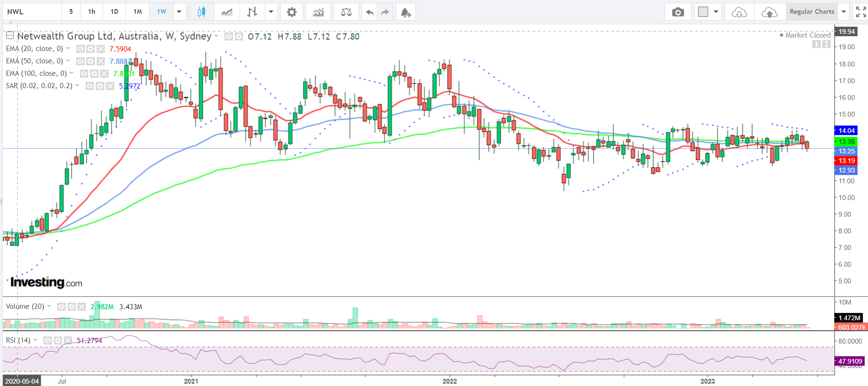868x386 pixels.
Task: Toggle visibility of the RSI (14) indicator
Action: point(48,340)
